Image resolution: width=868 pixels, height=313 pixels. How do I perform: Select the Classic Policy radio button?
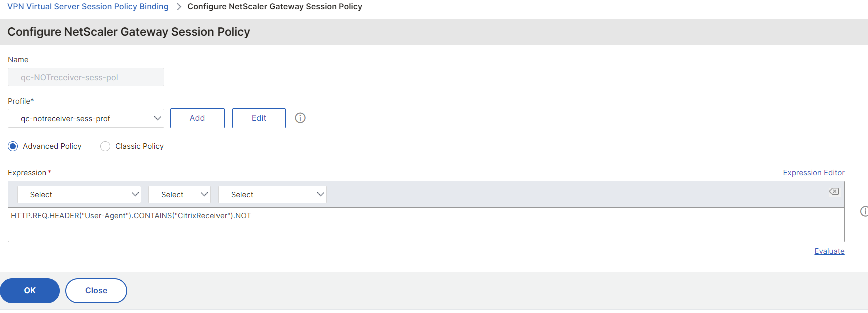(x=105, y=146)
